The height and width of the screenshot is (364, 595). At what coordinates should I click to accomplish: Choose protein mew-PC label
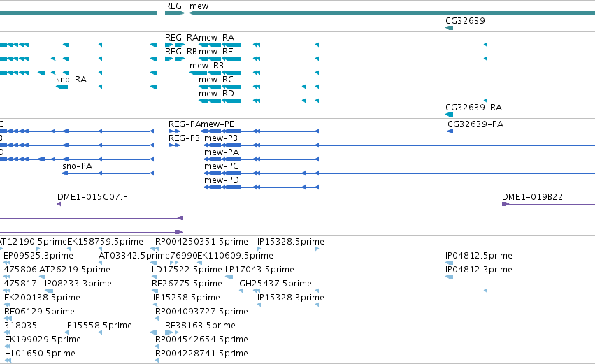pyautogui.click(x=221, y=166)
